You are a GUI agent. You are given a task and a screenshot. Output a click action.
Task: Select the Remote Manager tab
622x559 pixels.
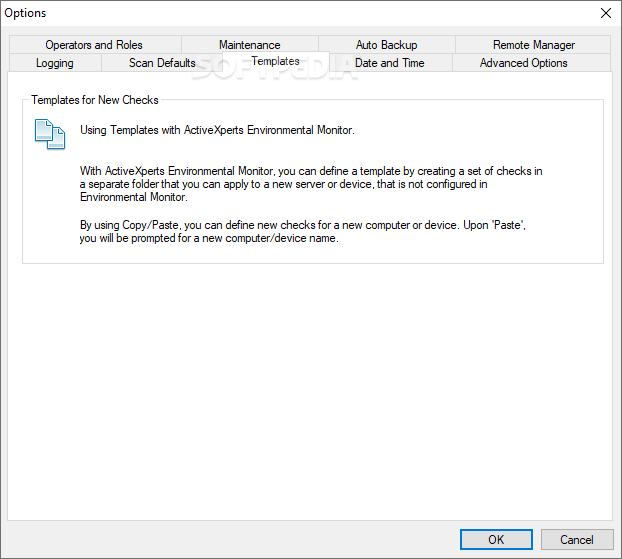[533, 45]
